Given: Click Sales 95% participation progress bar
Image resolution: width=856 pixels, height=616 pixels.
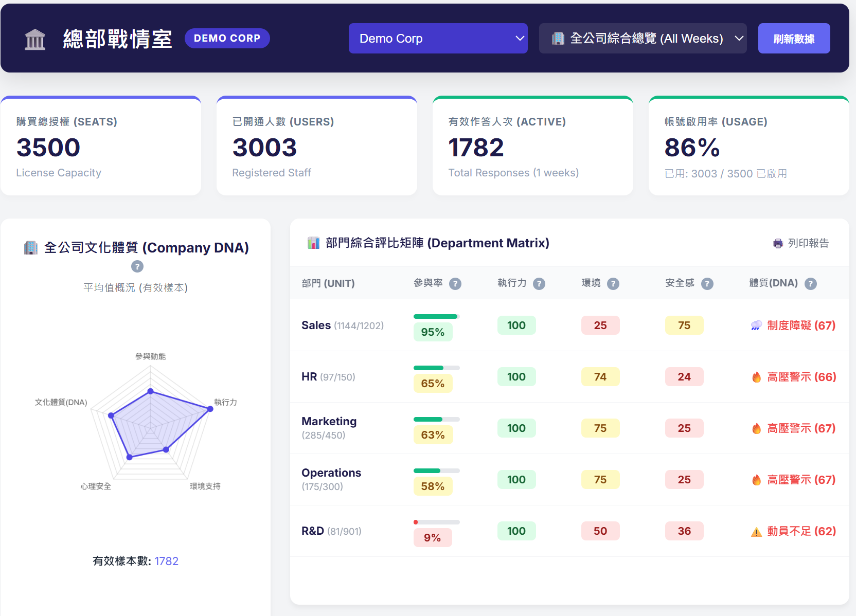Looking at the screenshot, I should click(x=436, y=316).
